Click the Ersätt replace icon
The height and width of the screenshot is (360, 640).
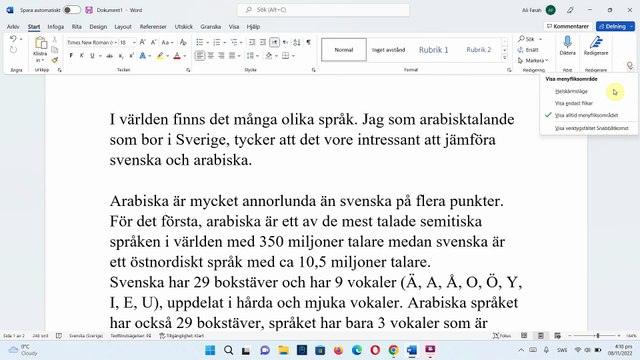528,50
